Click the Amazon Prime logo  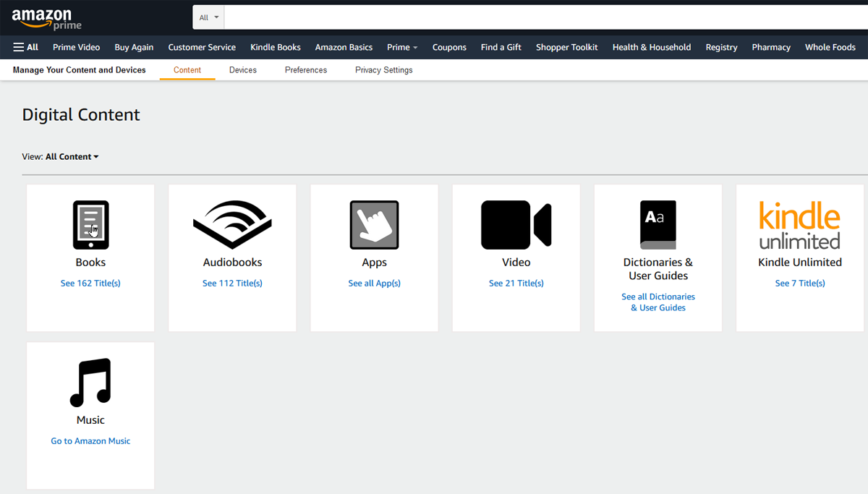click(x=46, y=17)
